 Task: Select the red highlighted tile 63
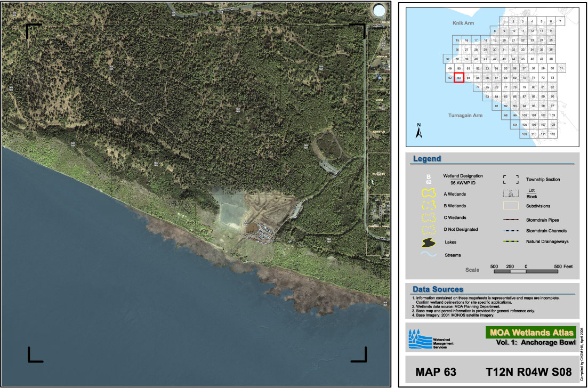click(458, 78)
